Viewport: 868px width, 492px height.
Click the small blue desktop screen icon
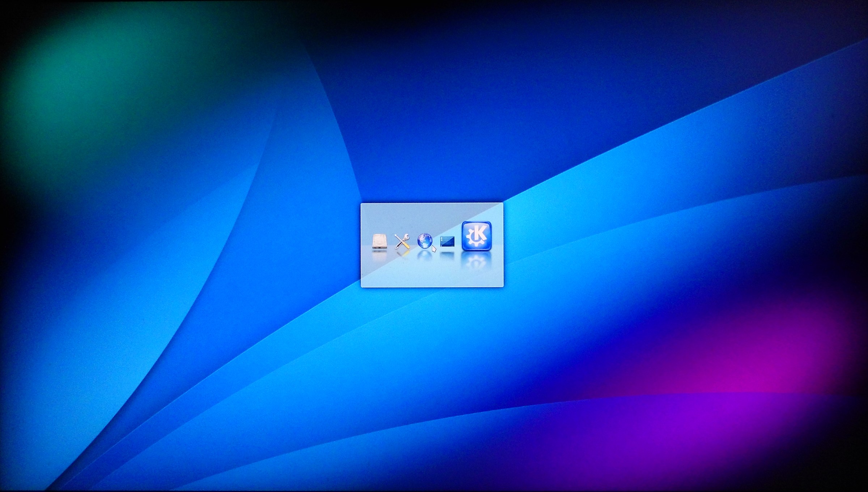[x=447, y=241]
